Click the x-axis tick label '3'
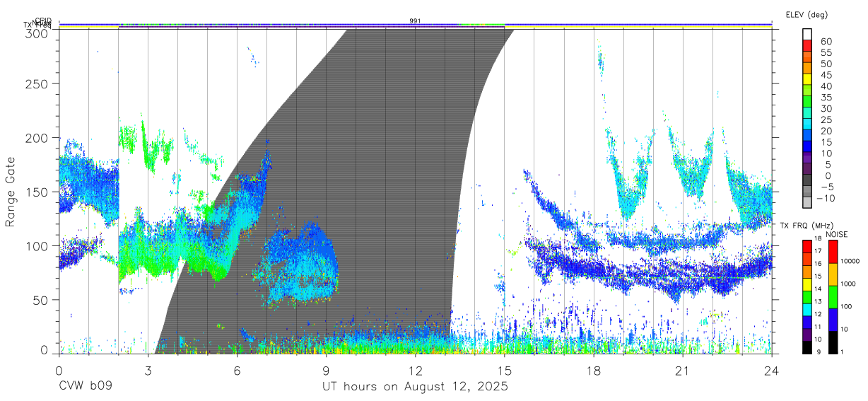Viewport: 868px width, 401px height. point(148,371)
